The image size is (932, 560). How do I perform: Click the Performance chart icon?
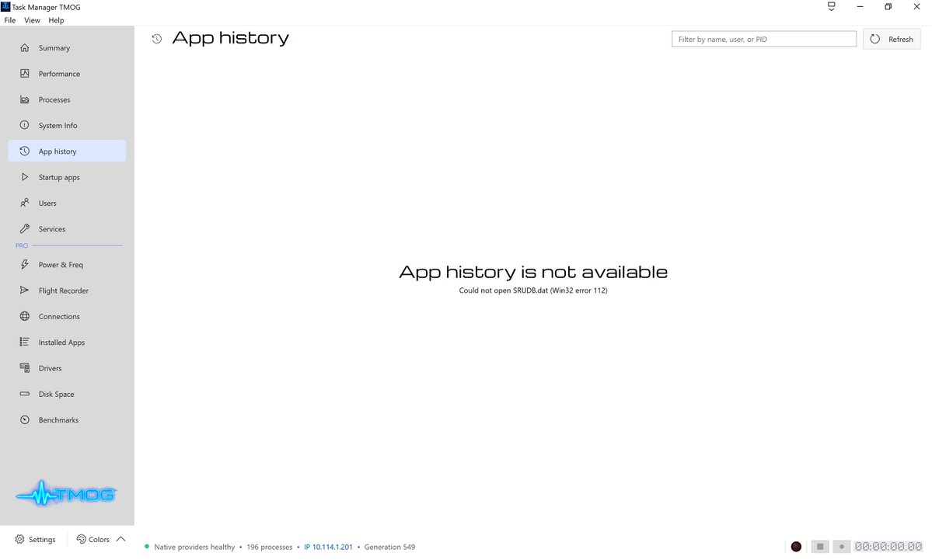(24, 74)
